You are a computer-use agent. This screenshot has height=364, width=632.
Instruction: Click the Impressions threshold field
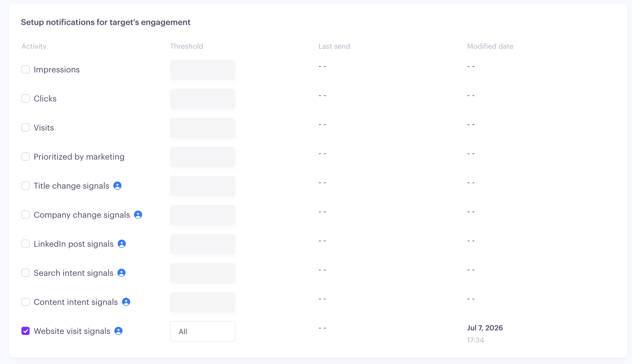tap(203, 70)
